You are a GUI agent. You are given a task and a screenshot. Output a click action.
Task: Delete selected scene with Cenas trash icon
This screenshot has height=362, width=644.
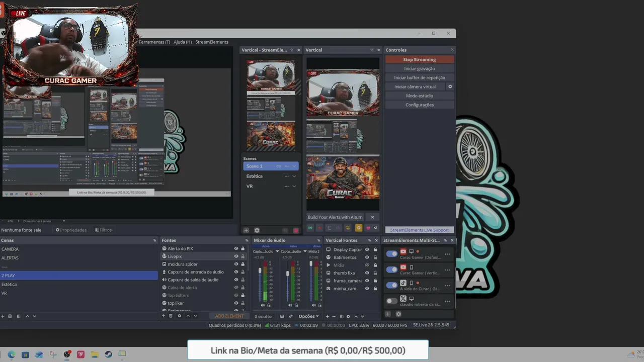(x=10, y=316)
